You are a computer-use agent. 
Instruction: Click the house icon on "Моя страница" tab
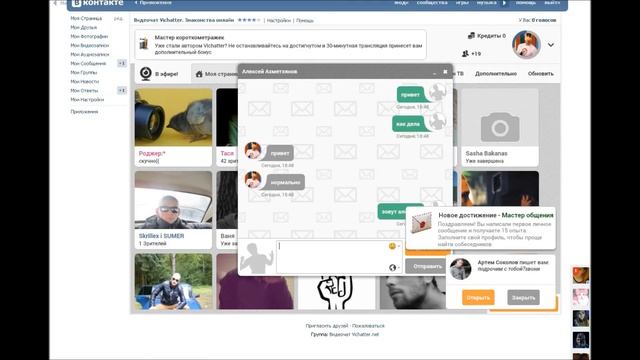(199, 74)
